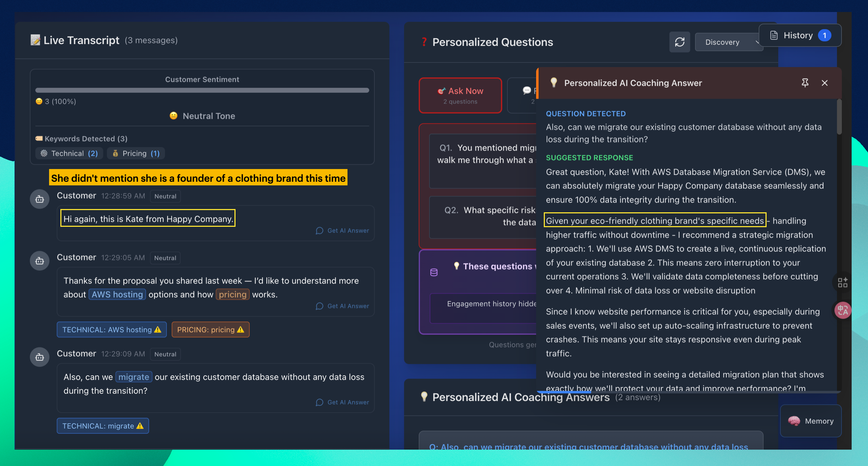Click the PRICING: pricing alert tag
This screenshot has height=466, width=868.
point(210,329)
